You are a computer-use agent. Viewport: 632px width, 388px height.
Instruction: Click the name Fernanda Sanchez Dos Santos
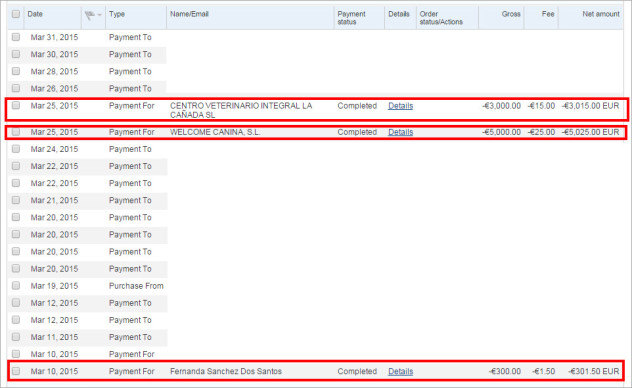[x=226, y=371]
